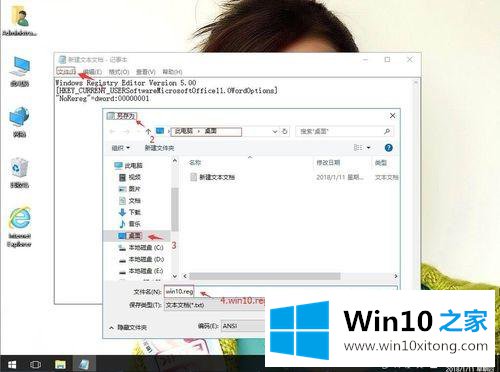This screenshot has height=372, width=500.
Task: Select 此电脑 in the navigation tree
Action: 129,165
